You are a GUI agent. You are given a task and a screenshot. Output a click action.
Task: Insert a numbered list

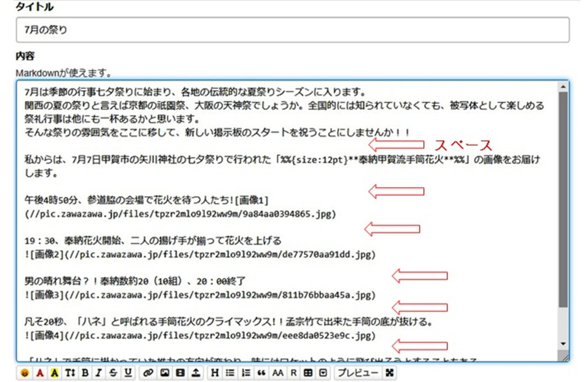246,373
